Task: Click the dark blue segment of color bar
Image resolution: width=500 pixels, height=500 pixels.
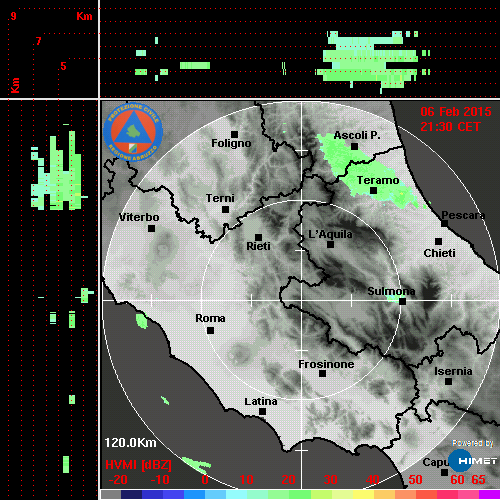Action: [x=131, y=494]
